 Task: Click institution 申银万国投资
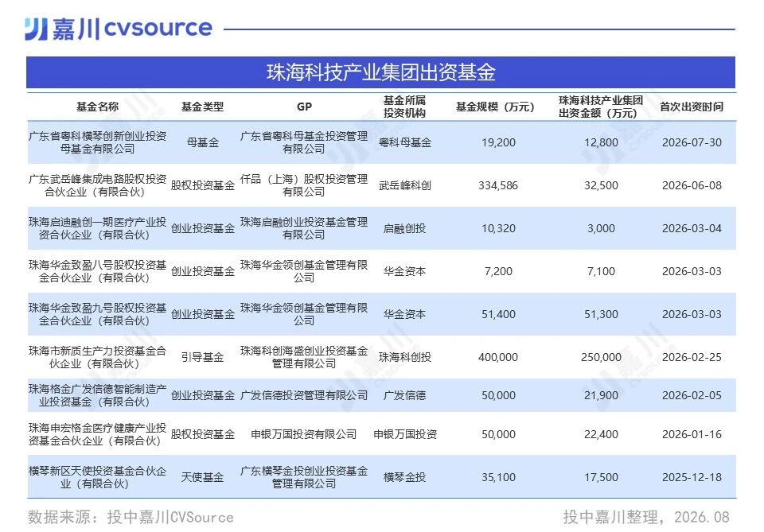point(405,434)
